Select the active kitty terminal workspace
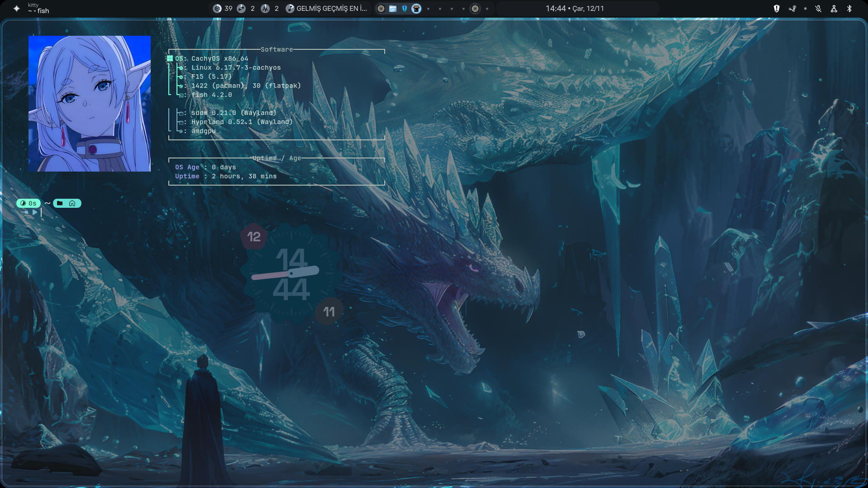868x488 pixels. point(416,9)
